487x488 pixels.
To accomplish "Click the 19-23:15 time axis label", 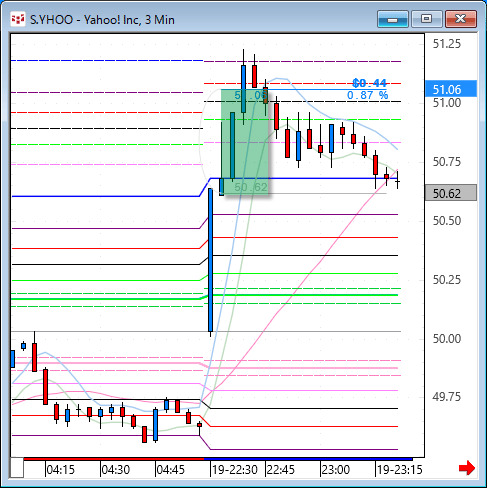I will [x=399, y=470].
